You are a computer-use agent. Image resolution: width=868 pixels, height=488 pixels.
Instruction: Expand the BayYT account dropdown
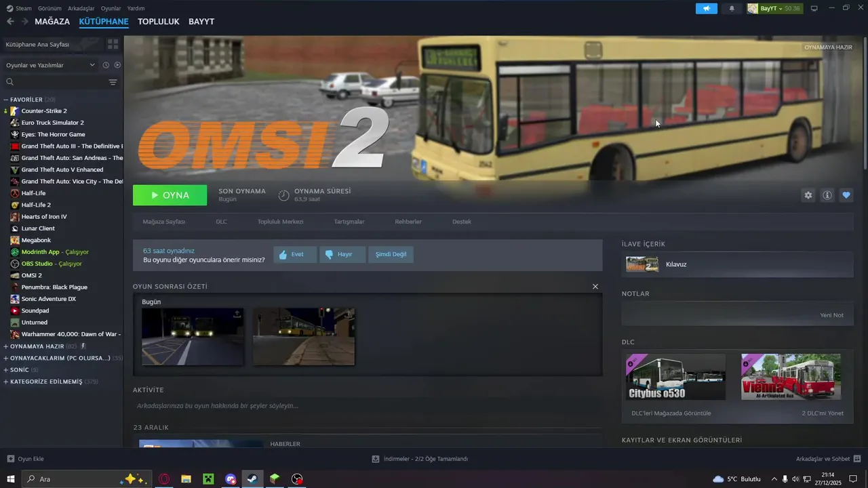click(774, 9)
